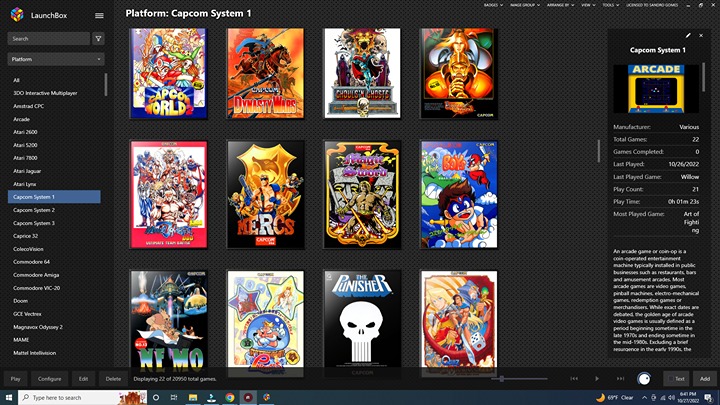Click the LaunchBox icon in the taskbar
The image size is (720, 405).
tap(266, 397)
